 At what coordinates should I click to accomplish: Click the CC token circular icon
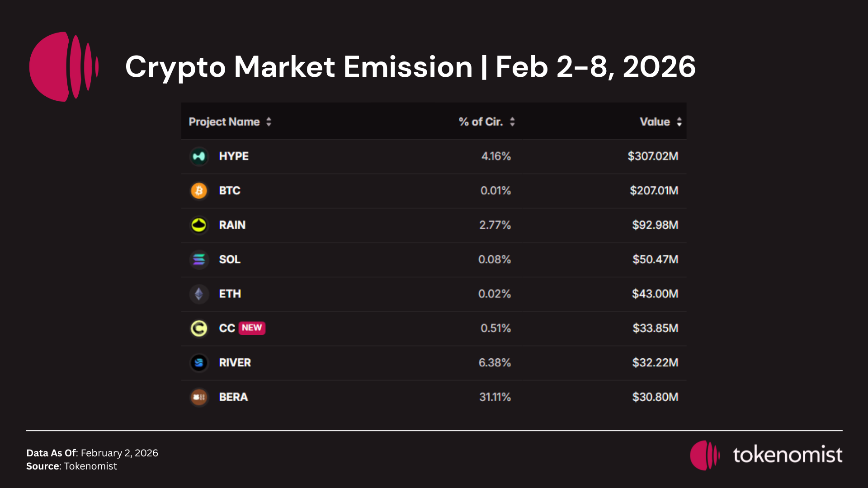[x=199, y=328]
